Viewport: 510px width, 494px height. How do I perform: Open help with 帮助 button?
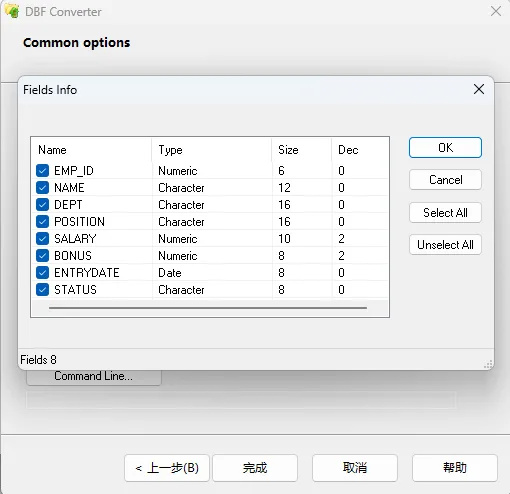point(455,468)
